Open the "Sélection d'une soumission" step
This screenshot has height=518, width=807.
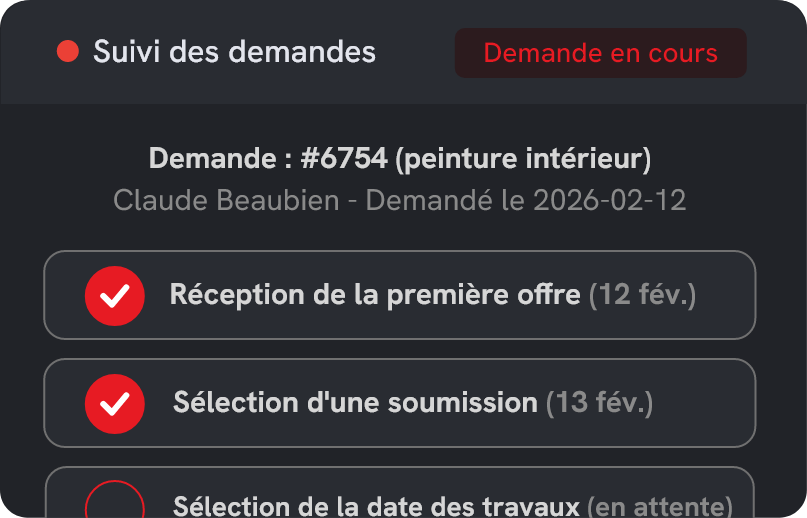pos(355,403)
